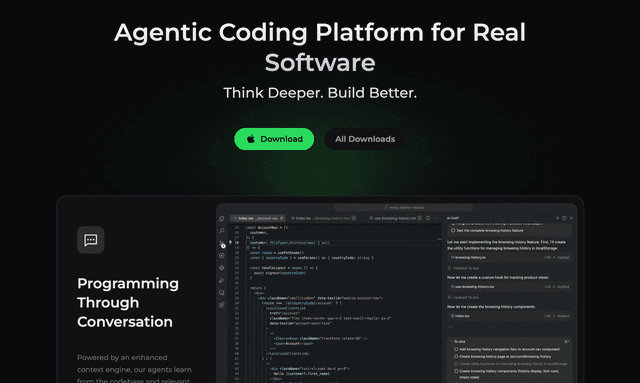Click the lightbulb hint on line 18
This screenshot has width=640, height=383.
point(231,243)
